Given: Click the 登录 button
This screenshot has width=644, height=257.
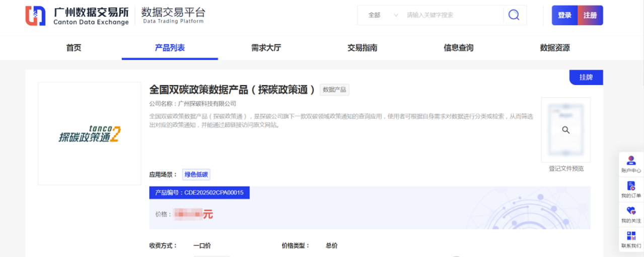Looking at the screenshot, I should click(564, 15).
